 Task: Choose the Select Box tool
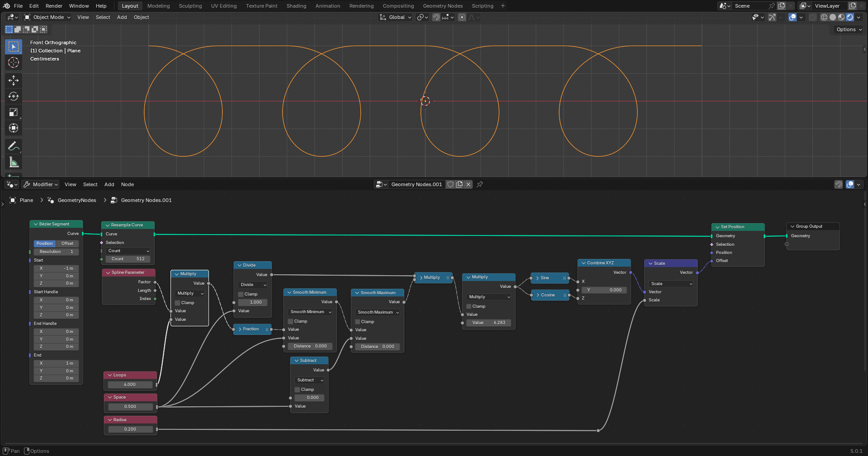click(x=14, y=47)
